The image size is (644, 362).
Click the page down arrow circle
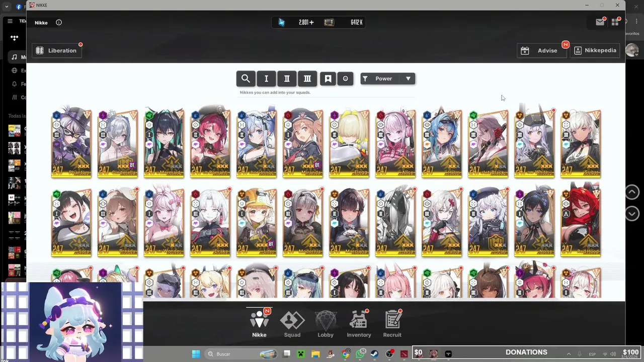click(x=632, y=213)
